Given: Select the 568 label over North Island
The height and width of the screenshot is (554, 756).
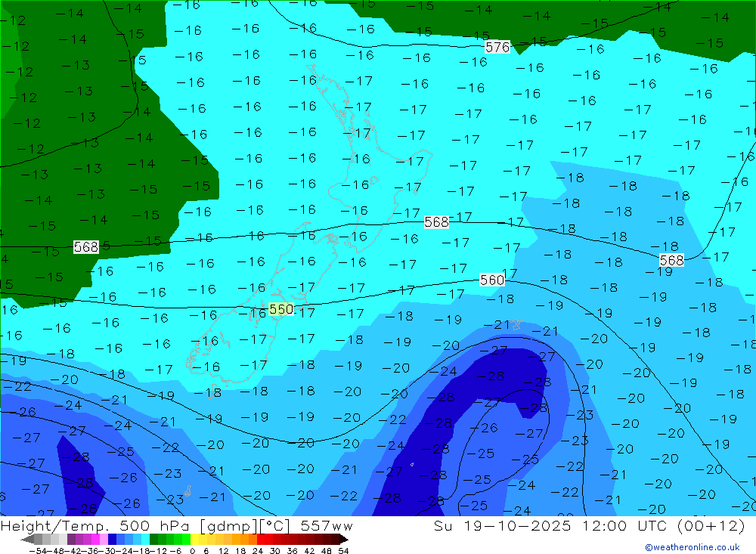Looking at the screenshot, I should point(436,221).
